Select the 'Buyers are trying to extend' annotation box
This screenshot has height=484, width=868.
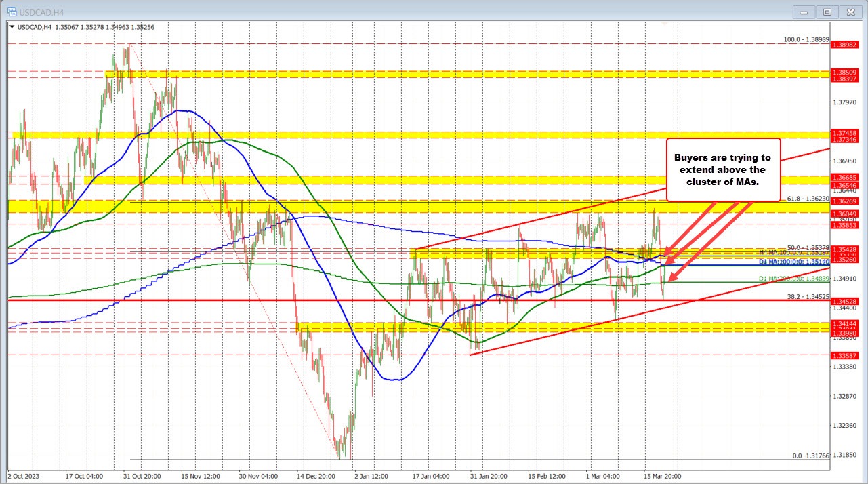pyautogui.click(x=722, y=169)
